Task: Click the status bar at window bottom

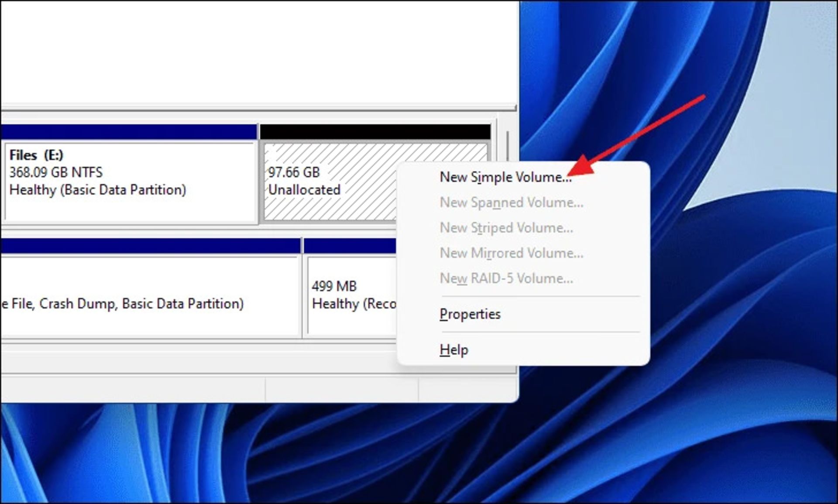Action: 131,388
